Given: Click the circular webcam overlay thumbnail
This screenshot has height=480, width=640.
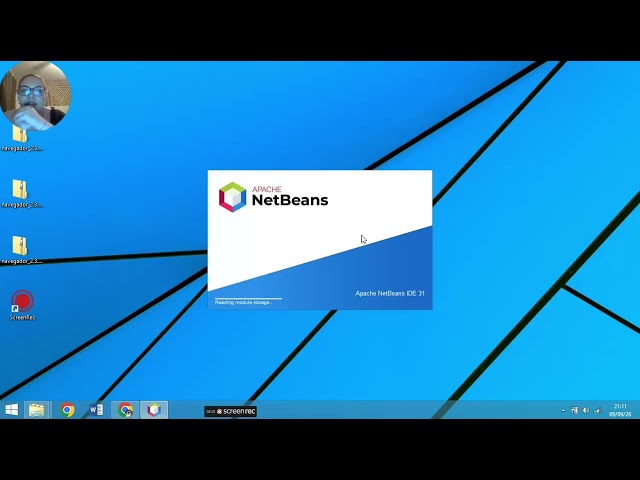Looking at the screenshot, I should [36, 96].
